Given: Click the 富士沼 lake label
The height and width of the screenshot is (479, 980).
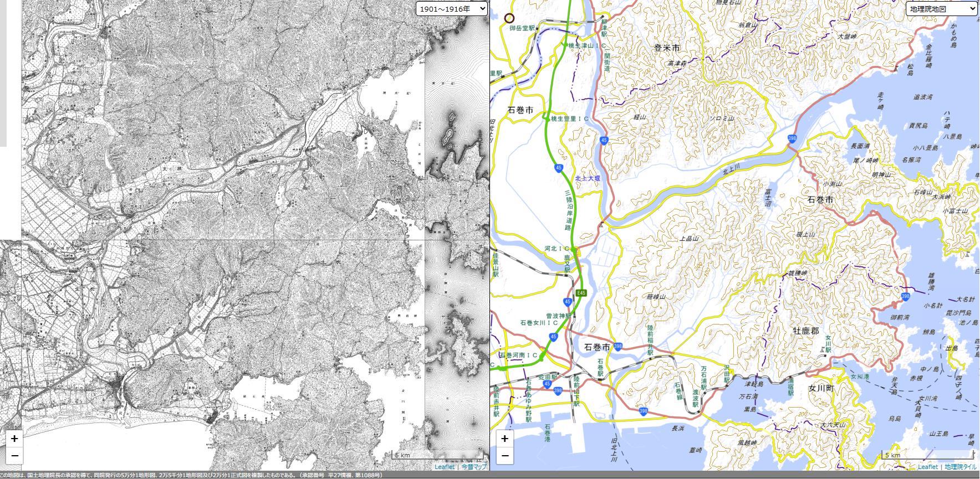Looking at the screenshot, I should pos(768,198).
